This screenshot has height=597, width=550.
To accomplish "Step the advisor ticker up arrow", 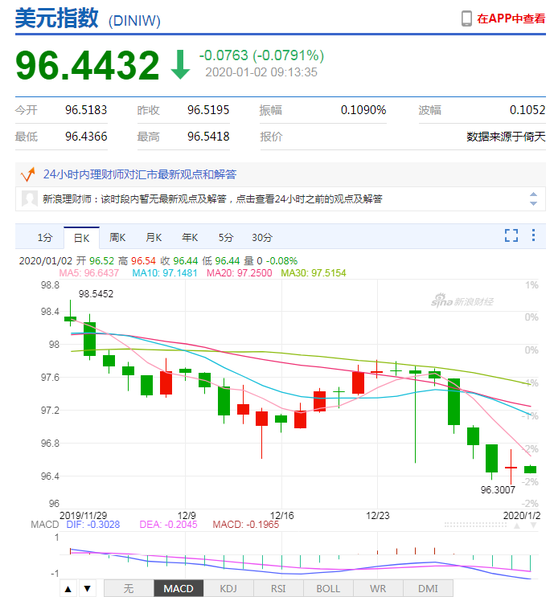I will [533, 195].
